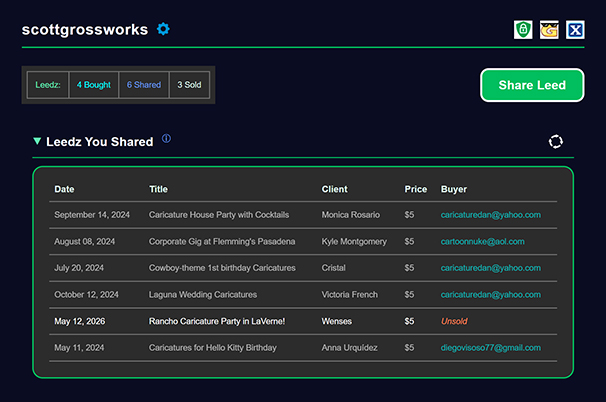Click the Price column header
Viewport: 606px width, 402px height.
415,189
